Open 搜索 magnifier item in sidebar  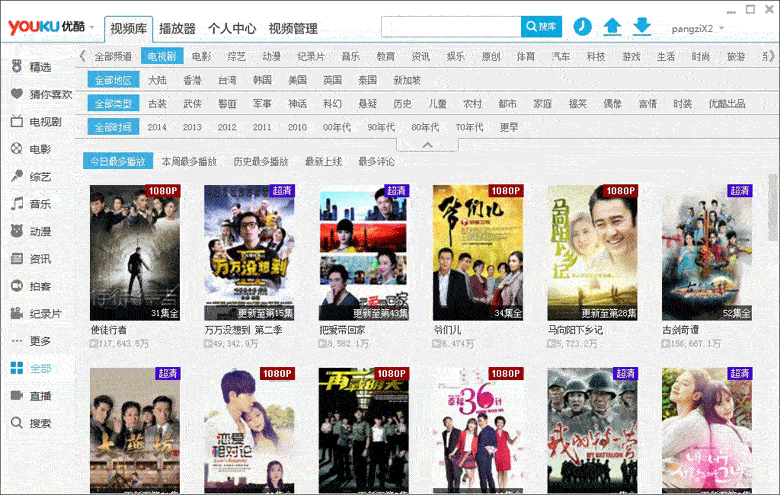pos(17,423)
